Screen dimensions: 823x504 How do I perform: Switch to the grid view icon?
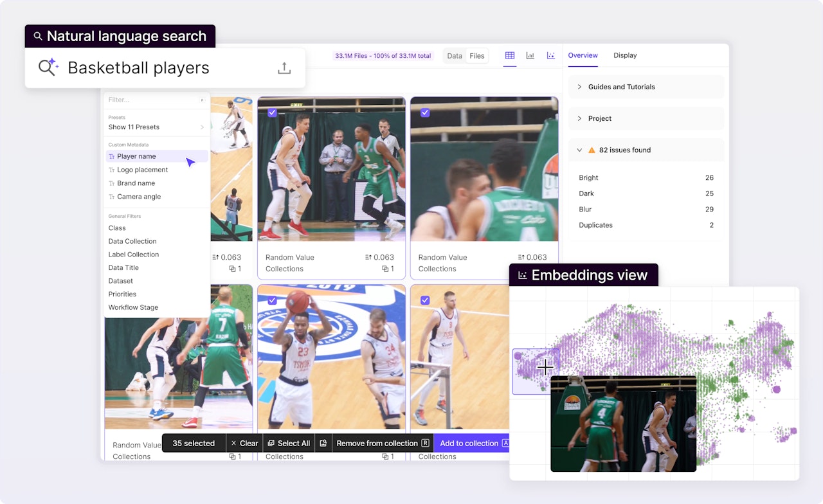point(510,56)
